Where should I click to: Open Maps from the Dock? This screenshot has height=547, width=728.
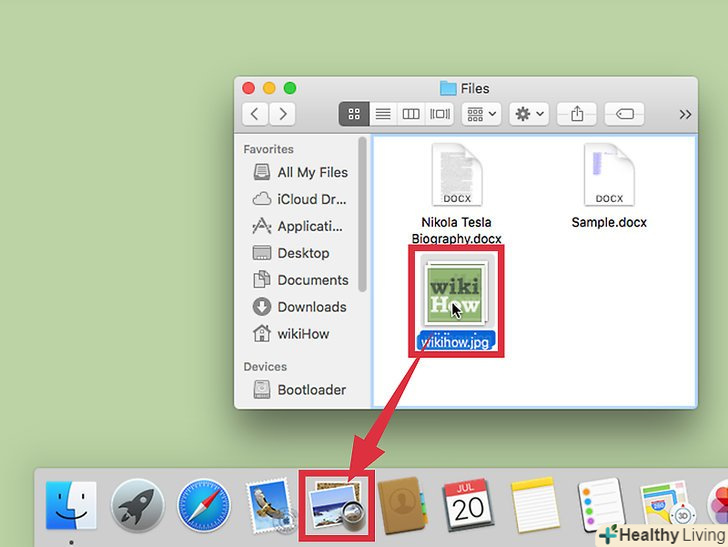click(667, 506)
